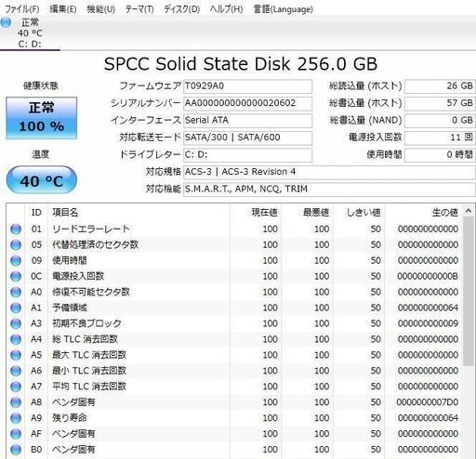Image resolution: width=476 pixels, height=459 pixels.
Task: Click the status icon for row 05
Action: 16,245
